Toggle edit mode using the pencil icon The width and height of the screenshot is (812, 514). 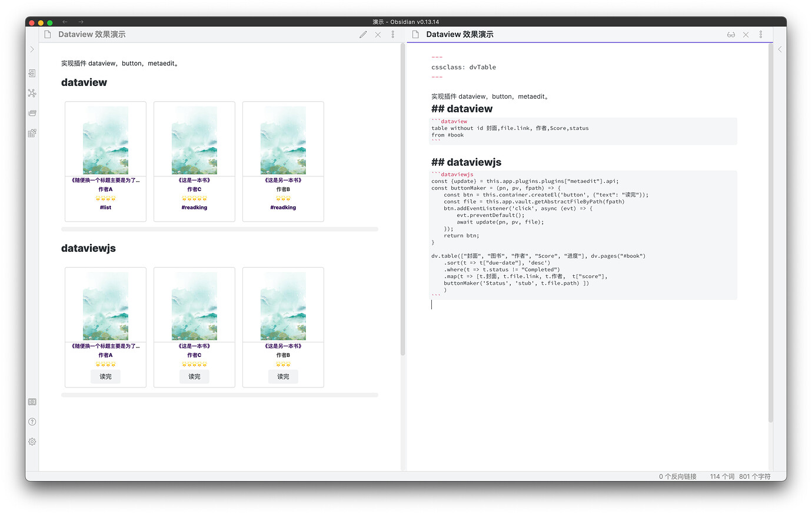363,35
